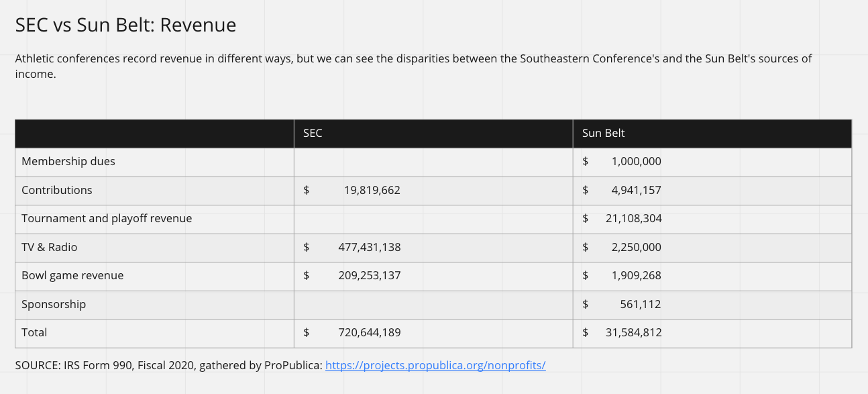
Task: Select the Sponsorship row label
Action: pyautogui.click(x=54, y=304)
